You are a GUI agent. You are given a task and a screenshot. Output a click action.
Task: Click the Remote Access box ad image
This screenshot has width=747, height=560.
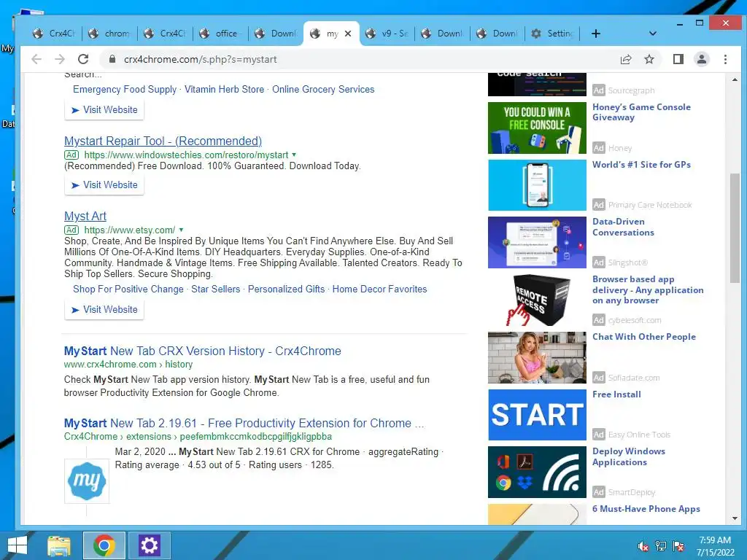(x=537, y=300)
